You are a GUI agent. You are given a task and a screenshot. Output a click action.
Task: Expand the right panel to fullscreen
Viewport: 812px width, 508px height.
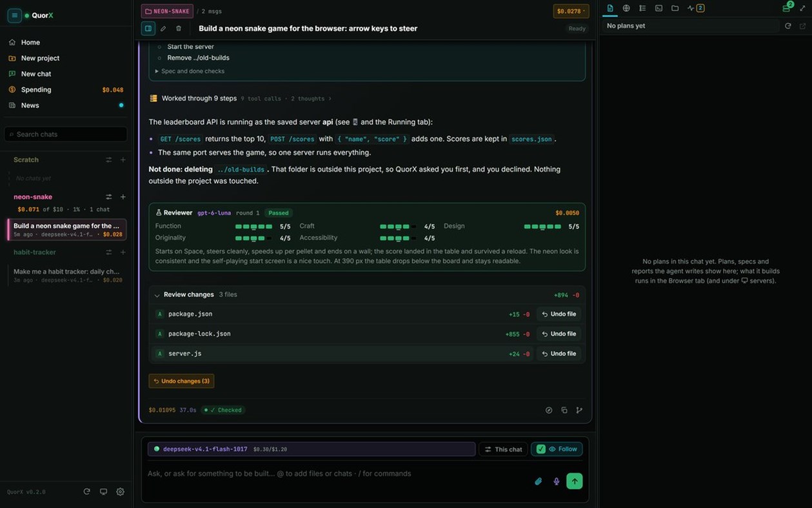pos(802,8)
